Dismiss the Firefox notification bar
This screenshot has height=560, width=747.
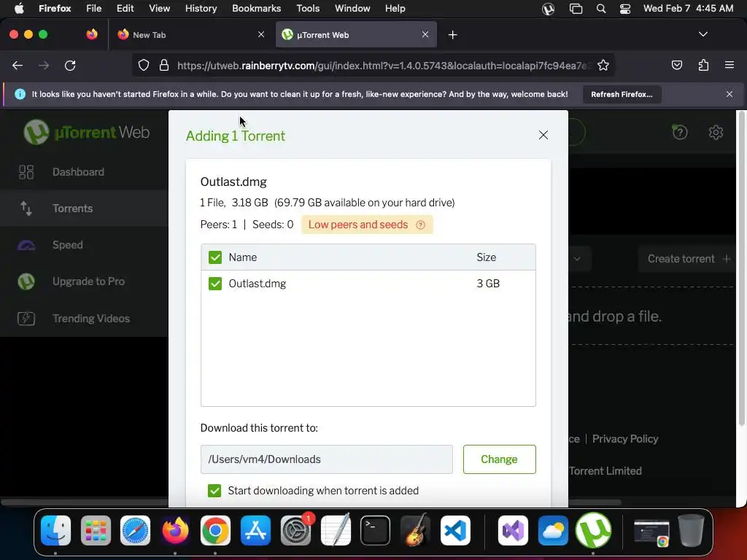point(729,94)
